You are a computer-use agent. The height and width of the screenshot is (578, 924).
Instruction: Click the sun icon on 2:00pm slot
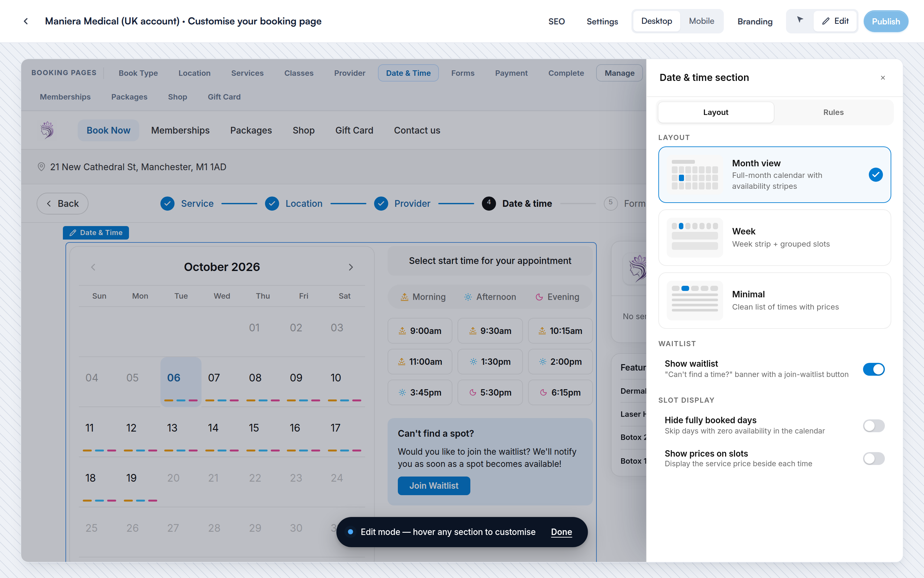point(543,362)
